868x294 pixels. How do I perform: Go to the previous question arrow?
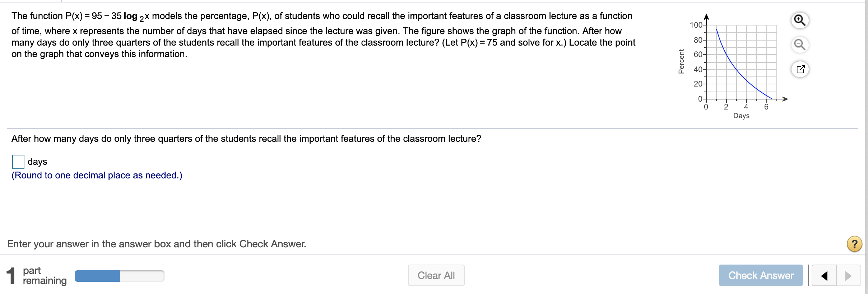[824, 276]
